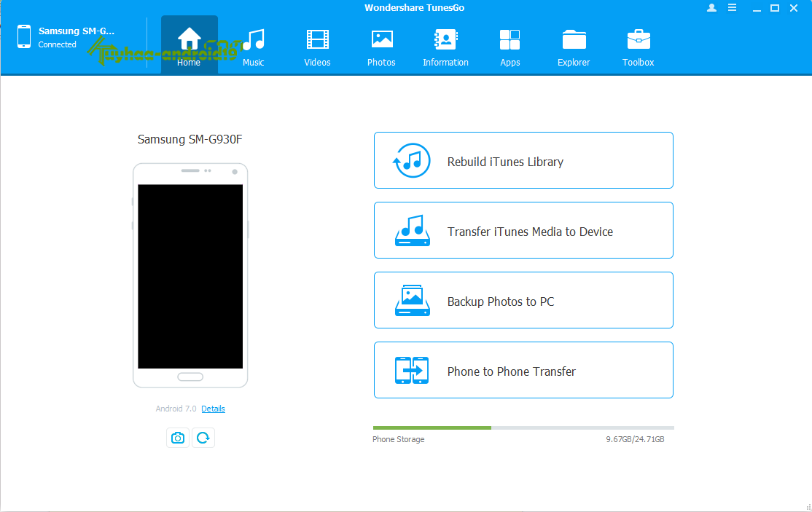
Task: Open the Home tab
Action: pyautogui.click(x=189, y=45)
